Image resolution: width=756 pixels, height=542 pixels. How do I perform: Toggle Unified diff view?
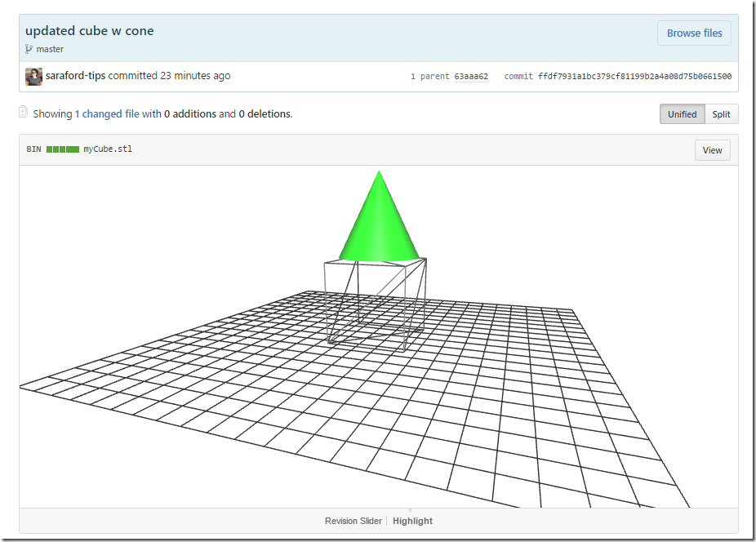(x=682, y=114)
